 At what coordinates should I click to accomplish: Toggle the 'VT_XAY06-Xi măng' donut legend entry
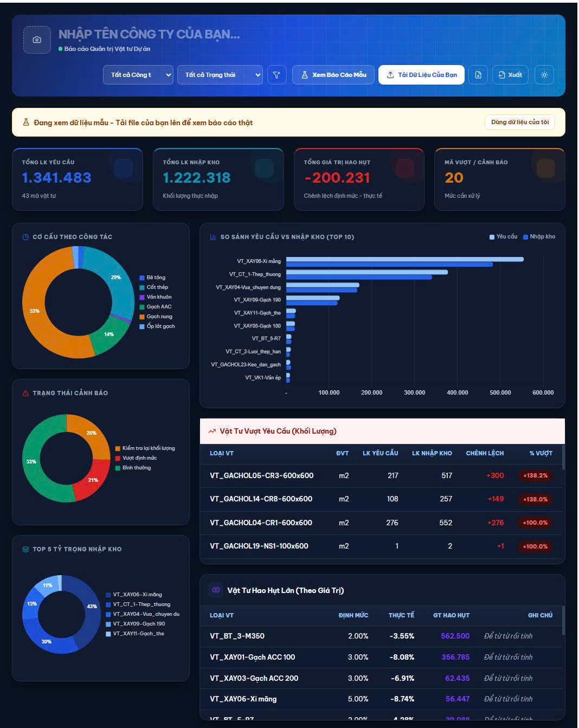pyautogui.click(x=134, y=595)
